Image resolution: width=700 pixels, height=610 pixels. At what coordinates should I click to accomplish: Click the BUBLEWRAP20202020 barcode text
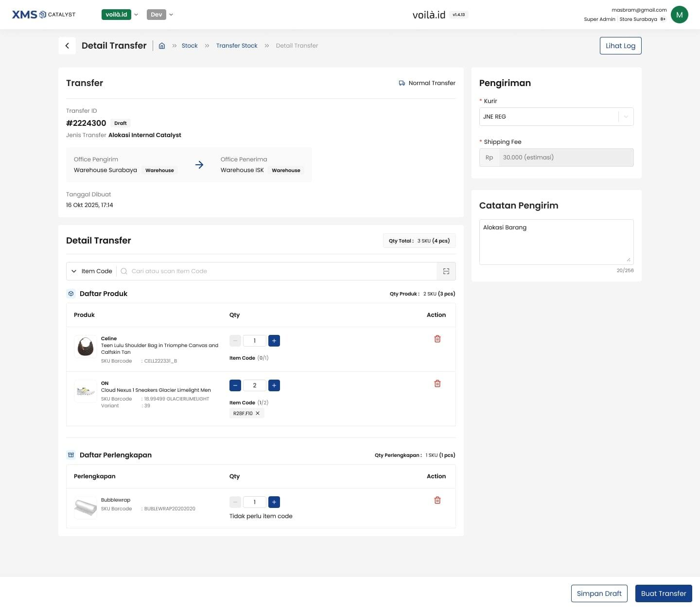tap(170, 509)
